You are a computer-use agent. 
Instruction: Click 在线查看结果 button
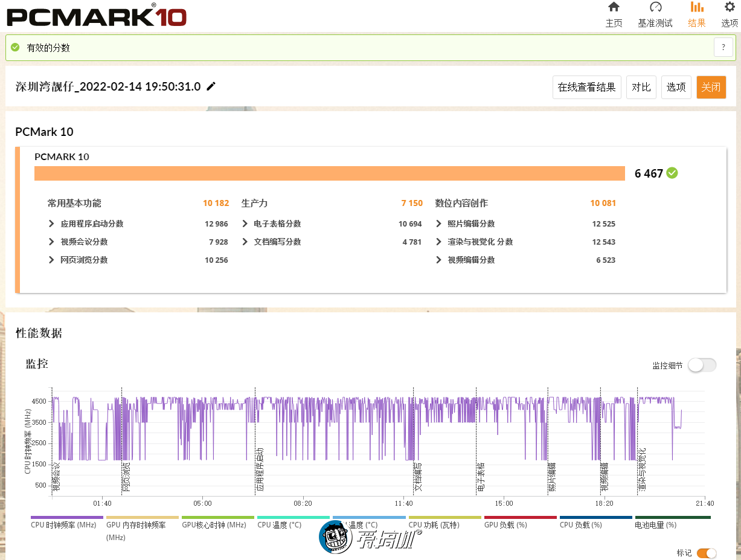coord(587,87)
